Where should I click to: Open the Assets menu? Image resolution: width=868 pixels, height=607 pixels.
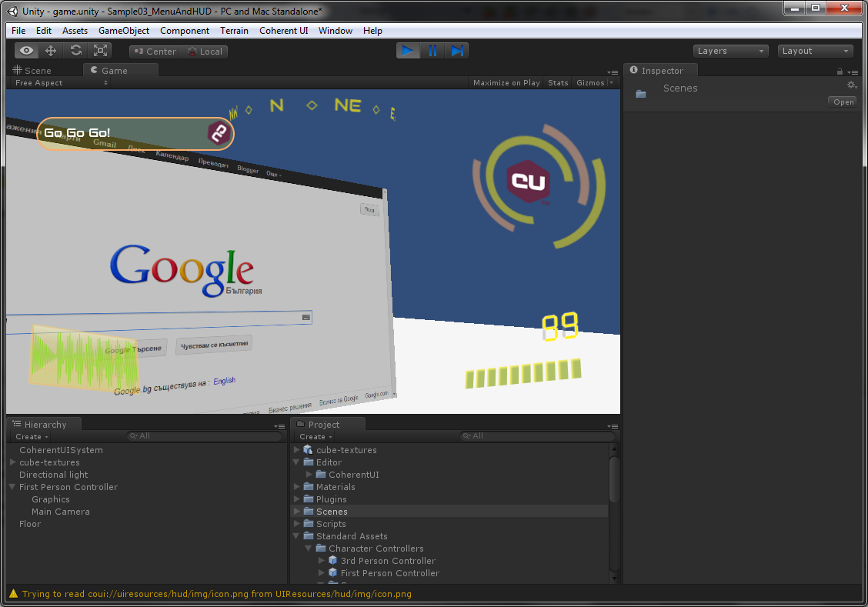[x=75, y=31]
